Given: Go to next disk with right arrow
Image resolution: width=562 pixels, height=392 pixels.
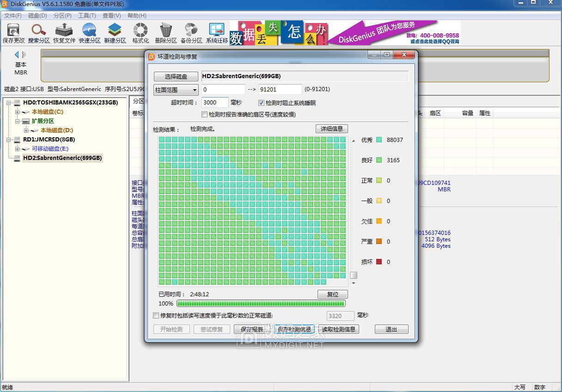Looking at the screenshot, I should coord(24,55).
